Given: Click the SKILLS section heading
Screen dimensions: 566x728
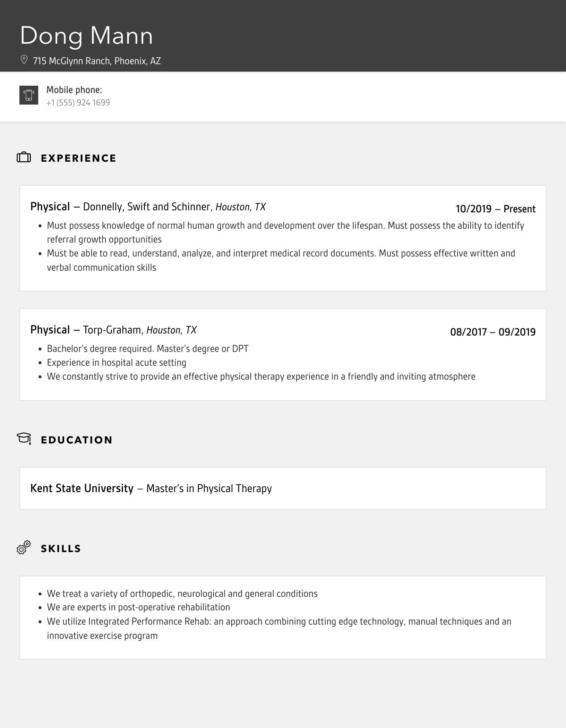Looking at the screenshot, I should pos(61,549).
